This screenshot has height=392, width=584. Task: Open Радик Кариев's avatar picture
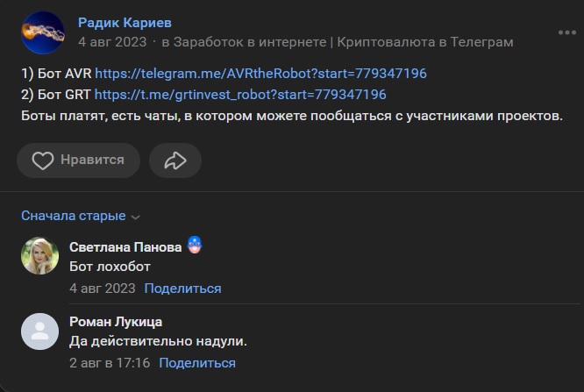pos(42,32)
